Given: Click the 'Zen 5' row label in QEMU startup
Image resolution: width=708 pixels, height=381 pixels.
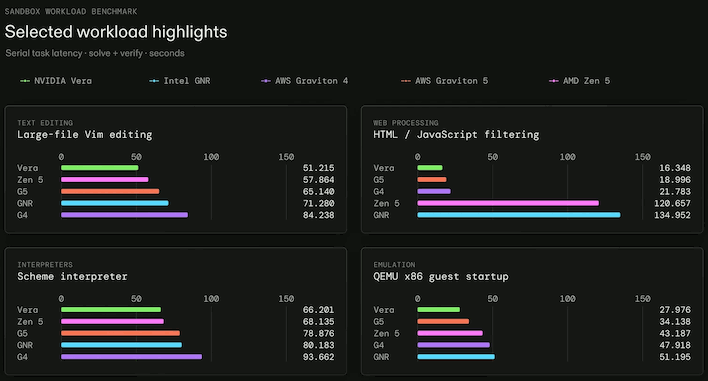Looking at the screenshot, I should 387,333.
